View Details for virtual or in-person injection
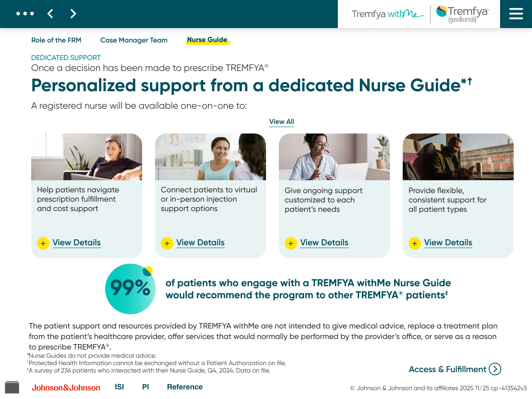Image resolution: width=532 pixels, height=399 pixels. click(201, 243)
